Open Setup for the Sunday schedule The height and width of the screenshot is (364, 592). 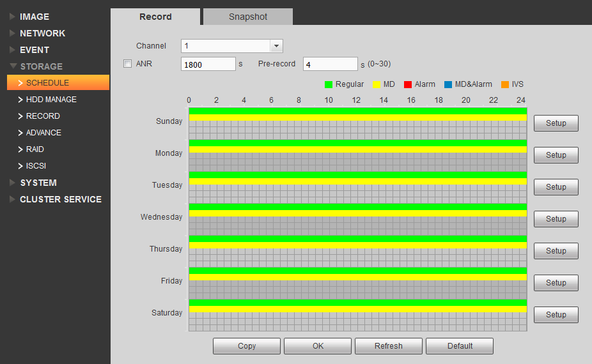tap(556, 123)
